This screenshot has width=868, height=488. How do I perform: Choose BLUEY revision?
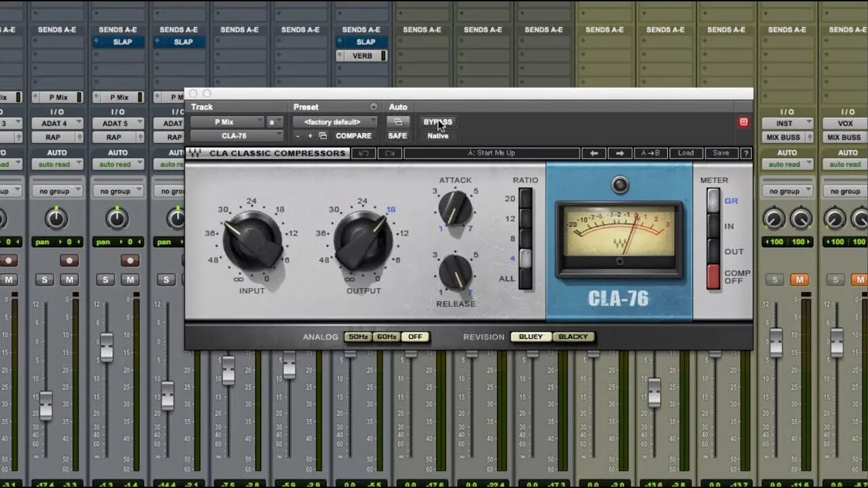click(x=531, y=337)
